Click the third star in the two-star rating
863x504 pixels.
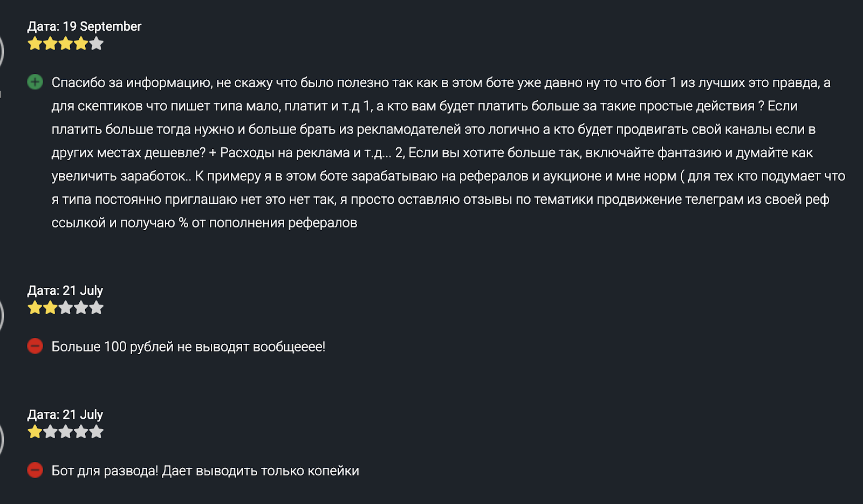pos(66,308)
